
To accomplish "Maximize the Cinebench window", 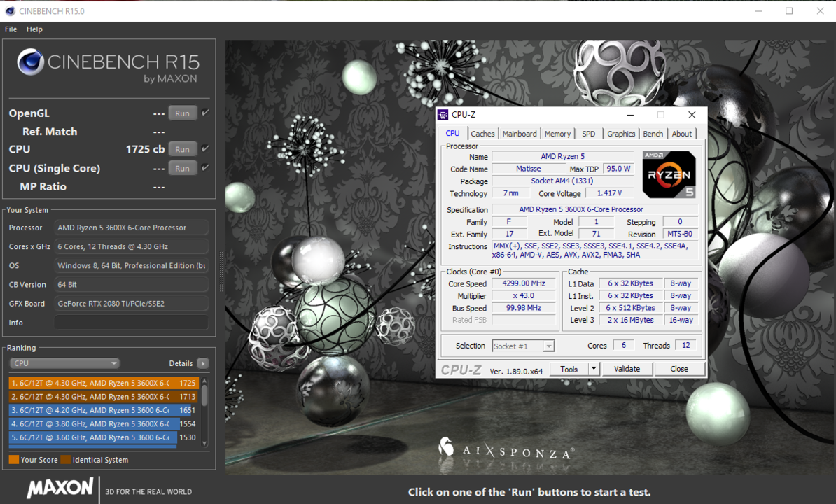I will (x=789, y=10).
